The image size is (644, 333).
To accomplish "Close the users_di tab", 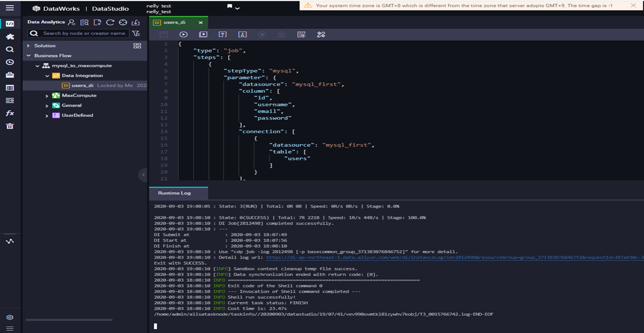I will coord(200,23).
